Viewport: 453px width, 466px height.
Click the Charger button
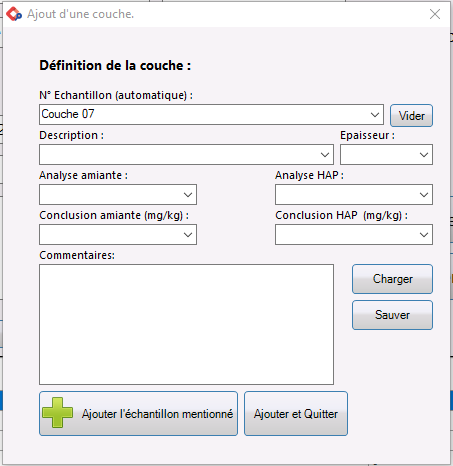tap(392, 279)
